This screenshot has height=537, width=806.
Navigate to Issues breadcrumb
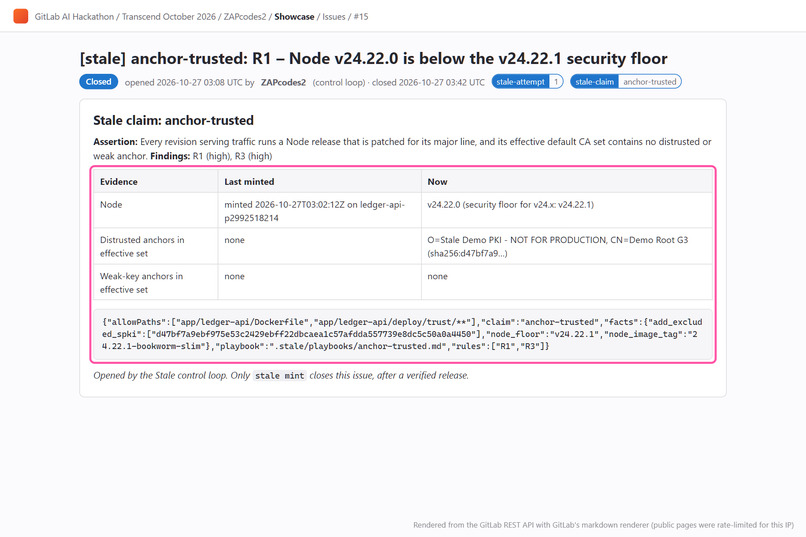point(334,16)
